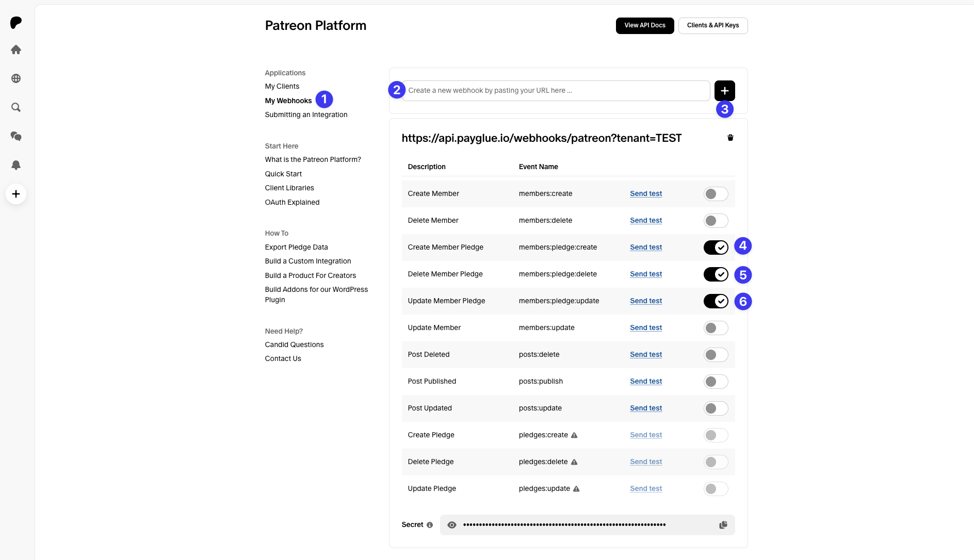Open Client Libraries page
This screenshot has height=560, width=974.
[289, 188]
